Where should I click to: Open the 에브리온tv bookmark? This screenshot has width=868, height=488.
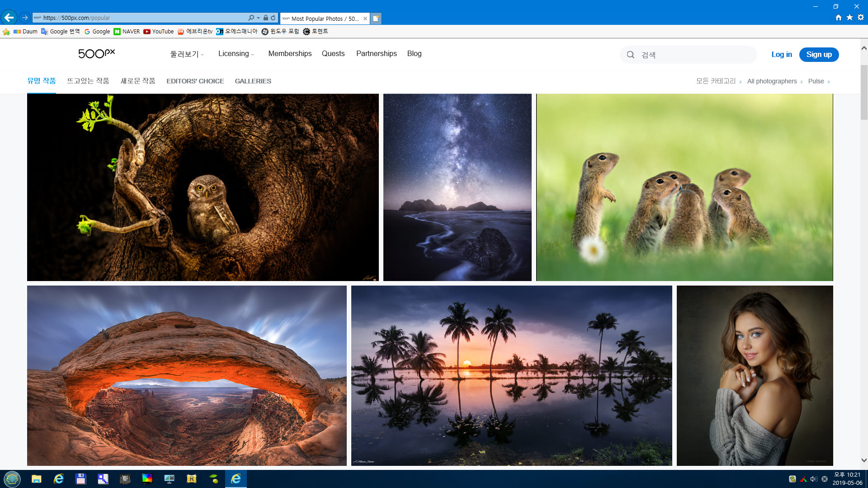tap(195, 32)
